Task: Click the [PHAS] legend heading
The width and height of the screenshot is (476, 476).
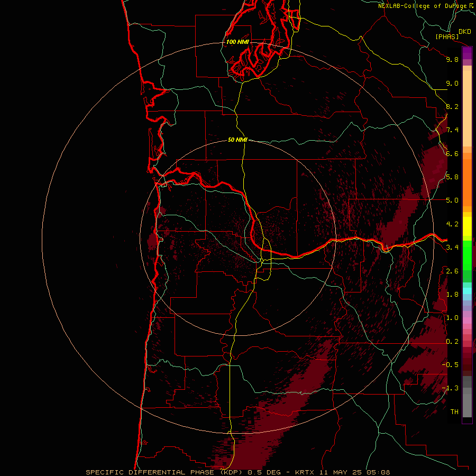Action: click(447, 36)
